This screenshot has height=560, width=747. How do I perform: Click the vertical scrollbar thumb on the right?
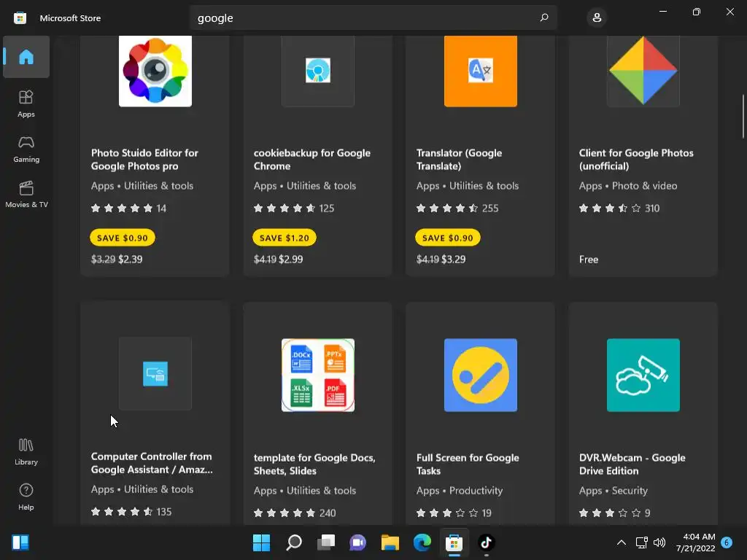[743, 117]
